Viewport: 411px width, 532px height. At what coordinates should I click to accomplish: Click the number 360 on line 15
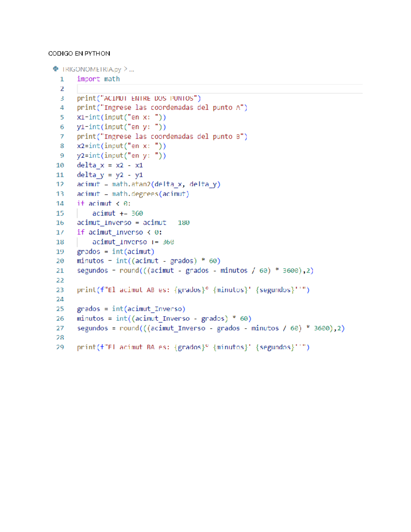click(x=137, y=213)
